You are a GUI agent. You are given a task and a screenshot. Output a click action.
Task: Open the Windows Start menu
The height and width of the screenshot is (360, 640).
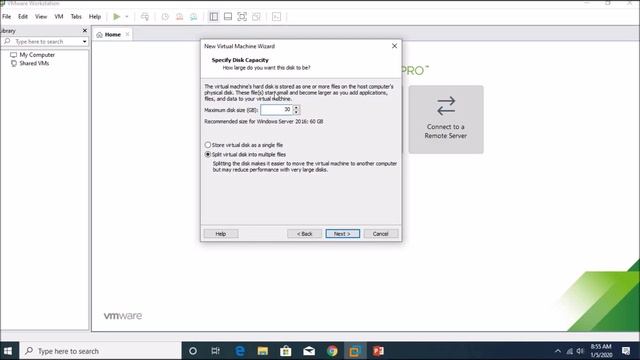click(x=8, y=351)
